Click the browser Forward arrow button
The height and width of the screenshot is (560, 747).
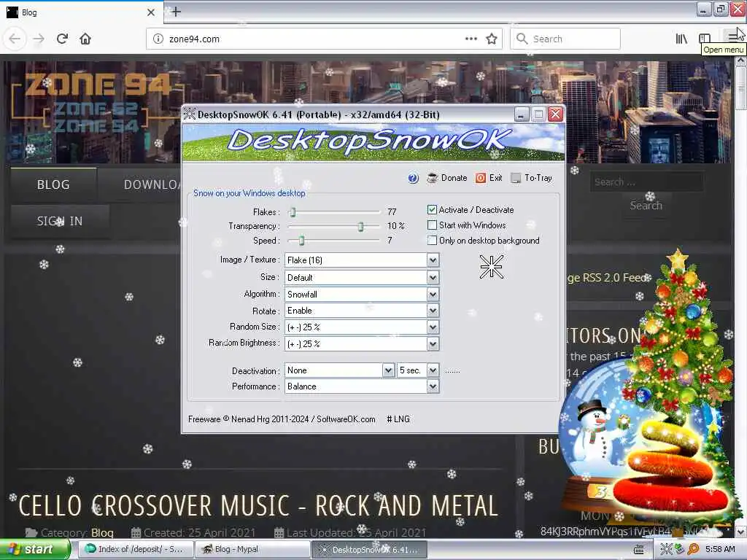pyautogui.click(x=39, y=39)
